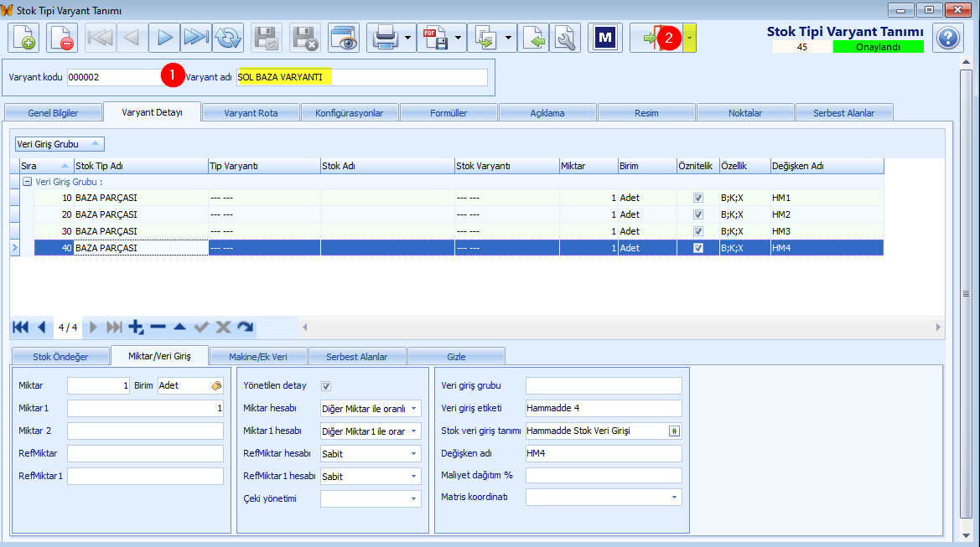Viewport: 980px width, 547px height.
Task: Toggle the Öznitelik checkbox for row HM2
Action: [x=698, y=214]
